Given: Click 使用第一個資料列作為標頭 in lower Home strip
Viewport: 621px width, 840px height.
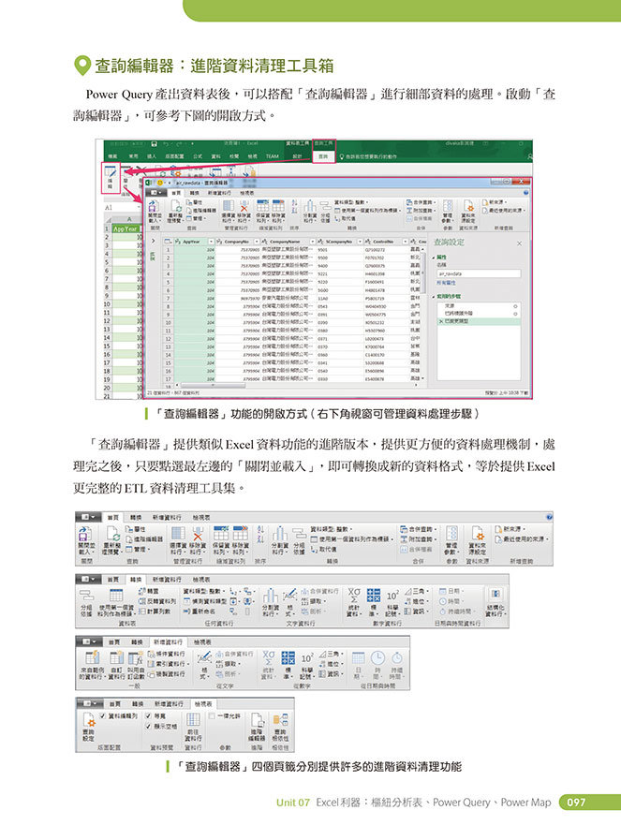Looking at the screenshot, I should (352, 538).
